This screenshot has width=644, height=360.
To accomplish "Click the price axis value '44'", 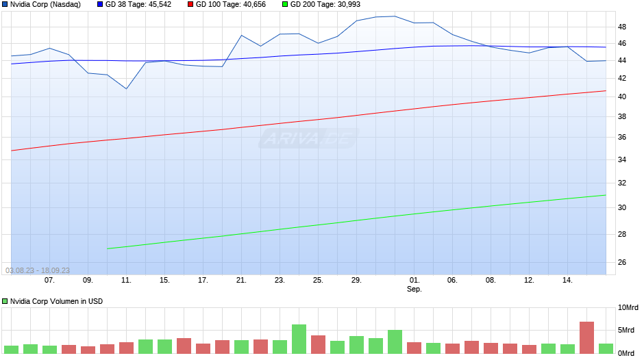I will pyautogui.click(x=622, y=61).
